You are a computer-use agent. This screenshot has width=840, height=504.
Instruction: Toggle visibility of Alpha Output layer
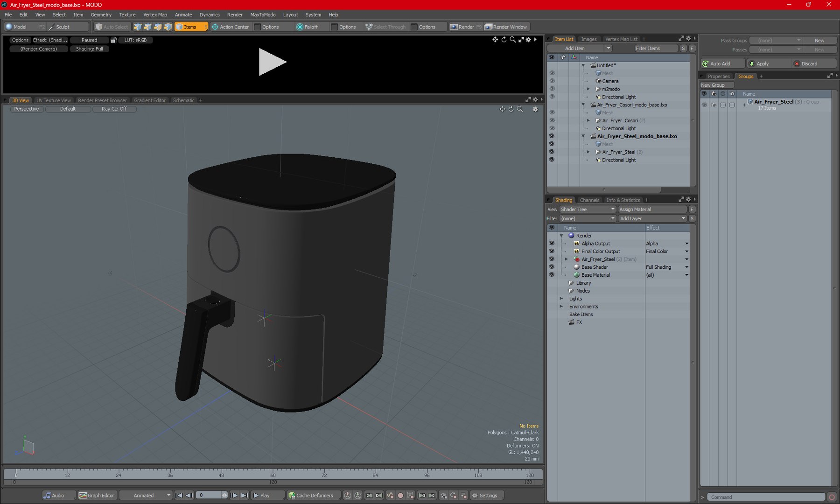(552, 244)
